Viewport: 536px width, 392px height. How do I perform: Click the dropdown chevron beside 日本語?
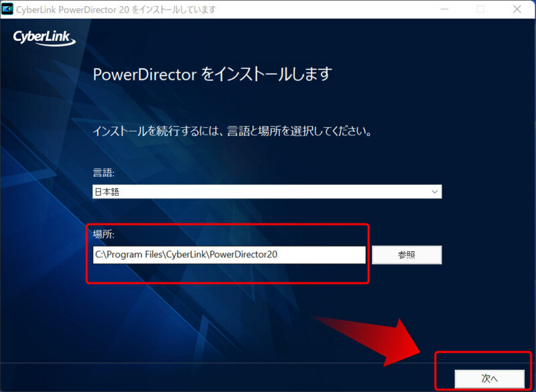[434, 192]
